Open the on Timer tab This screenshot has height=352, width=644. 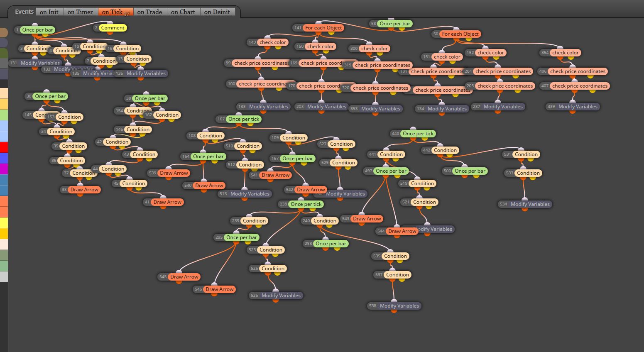coord(80,12)
